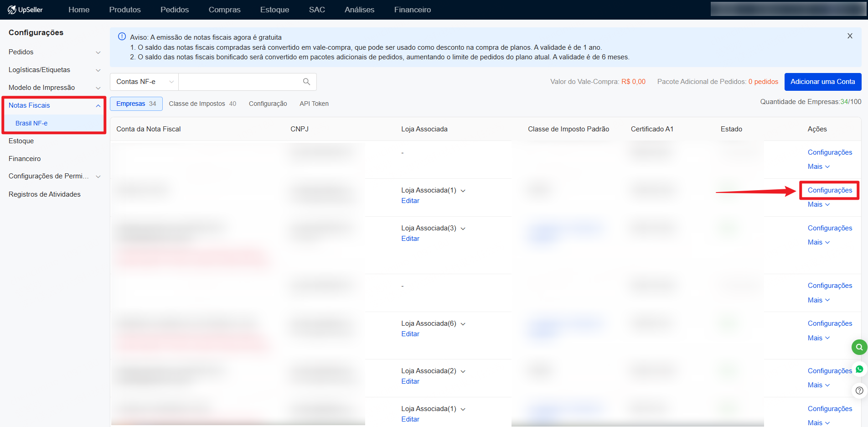Open Mais for the Loja Associada(2) row
Viewport: 868px width, 427px height.
click(819, 385)
